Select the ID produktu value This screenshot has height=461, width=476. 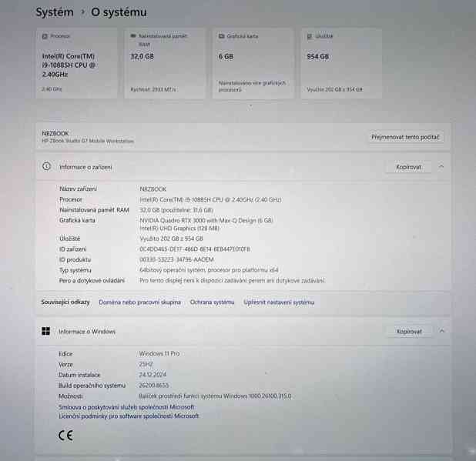click(x=176, y=259)
